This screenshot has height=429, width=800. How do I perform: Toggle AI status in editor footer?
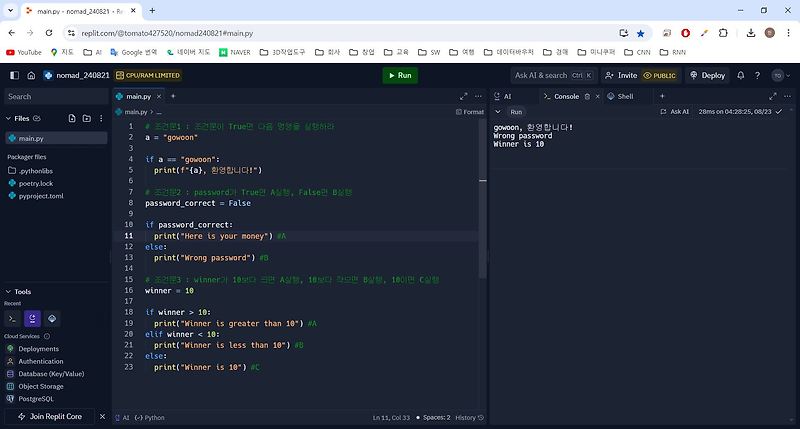click(x=122, y=417)
